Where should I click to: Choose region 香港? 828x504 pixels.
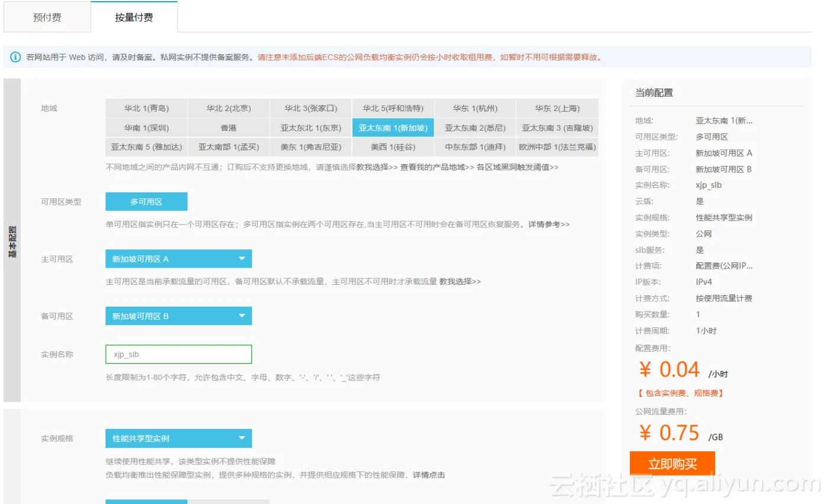click(229, 128)
